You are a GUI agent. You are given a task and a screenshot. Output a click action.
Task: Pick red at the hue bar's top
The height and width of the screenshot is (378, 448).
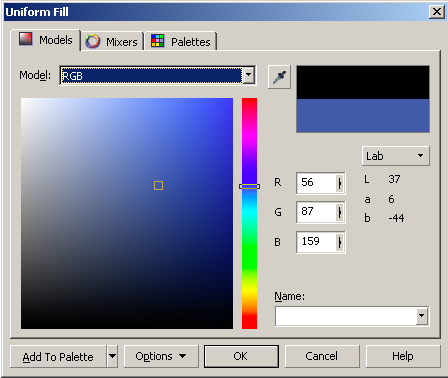click(249, 101)
